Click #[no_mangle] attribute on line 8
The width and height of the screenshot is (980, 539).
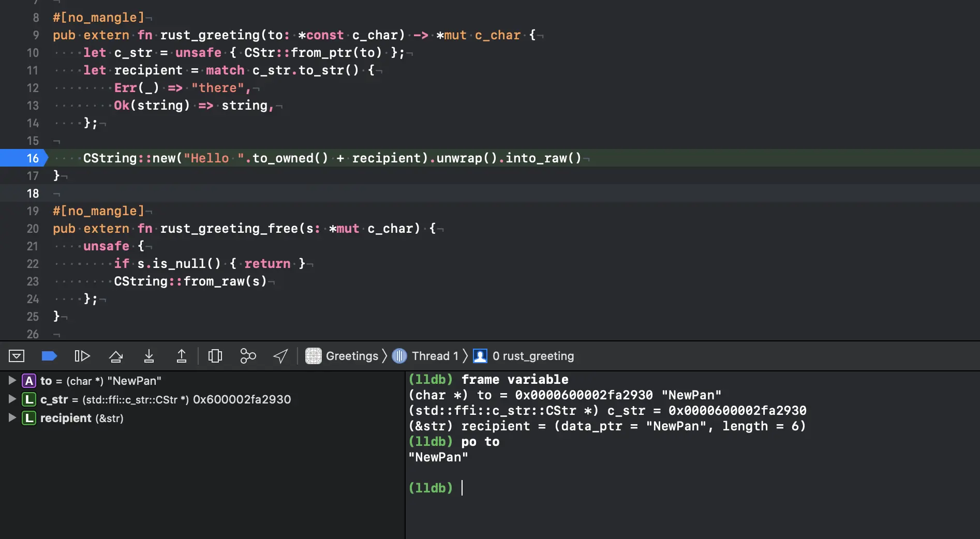tap(98, 18)
